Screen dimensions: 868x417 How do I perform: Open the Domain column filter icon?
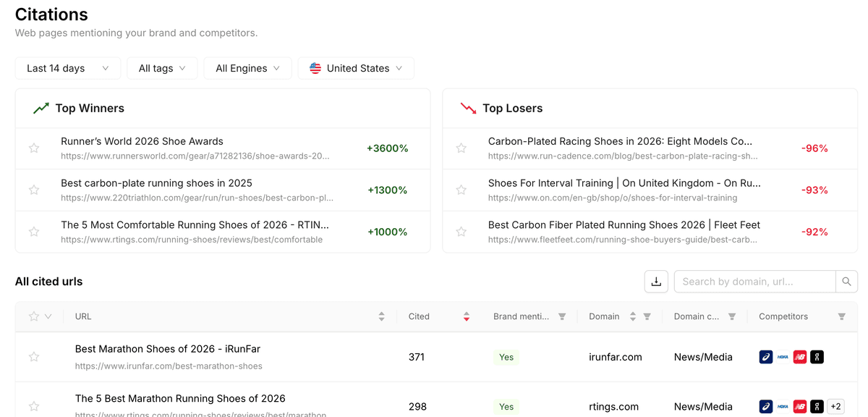coord(647,316)
